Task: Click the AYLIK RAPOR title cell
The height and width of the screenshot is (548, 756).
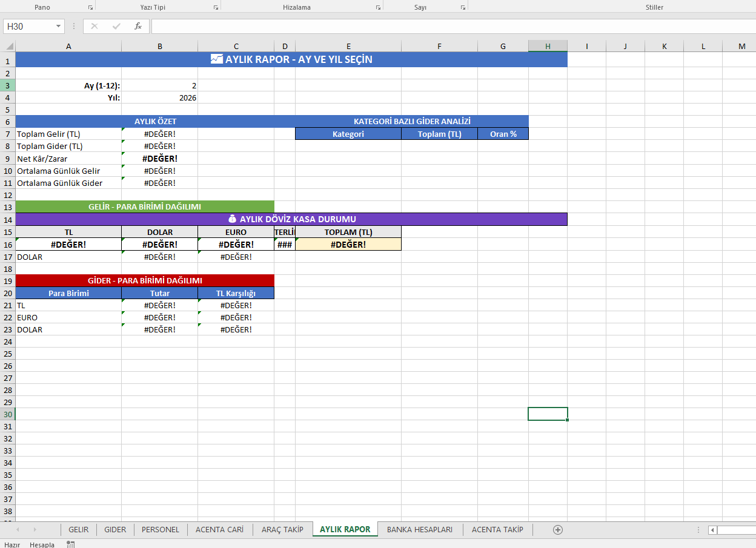Action: [291, 59]
